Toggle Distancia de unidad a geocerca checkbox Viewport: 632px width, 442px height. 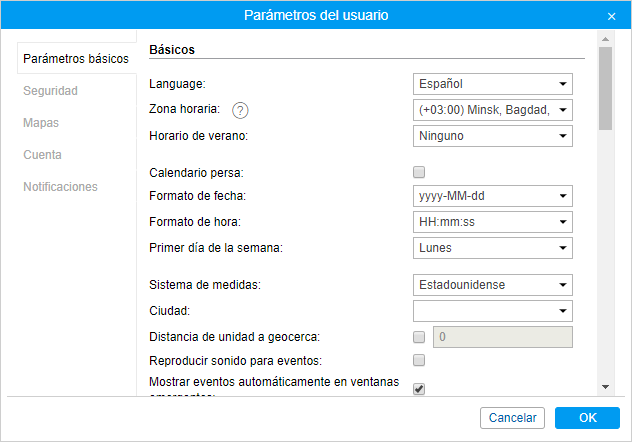pos(419,337)
